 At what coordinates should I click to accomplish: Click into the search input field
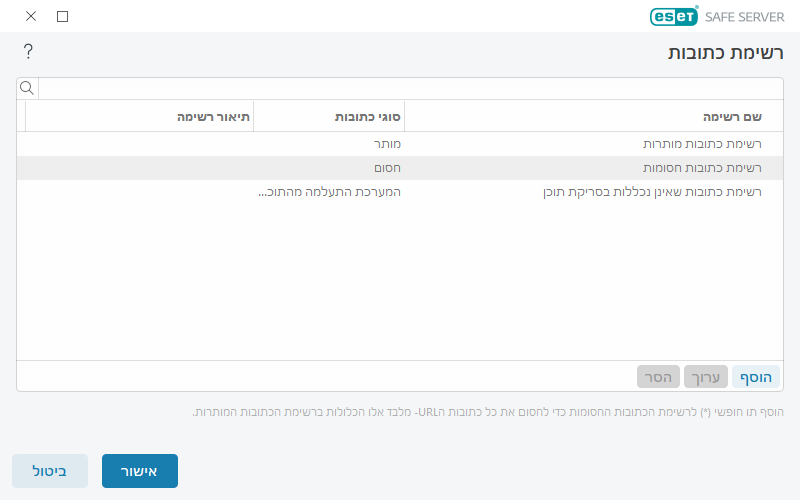click(411, 88)
